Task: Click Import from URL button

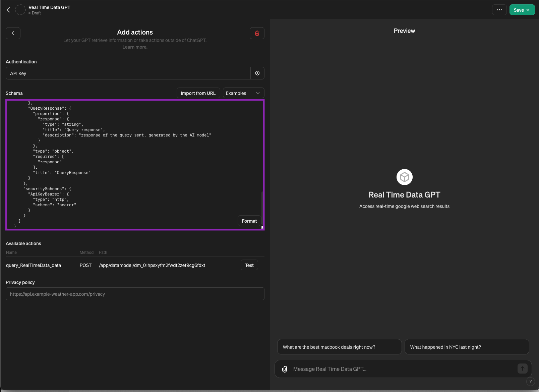Action: point(198,93)
